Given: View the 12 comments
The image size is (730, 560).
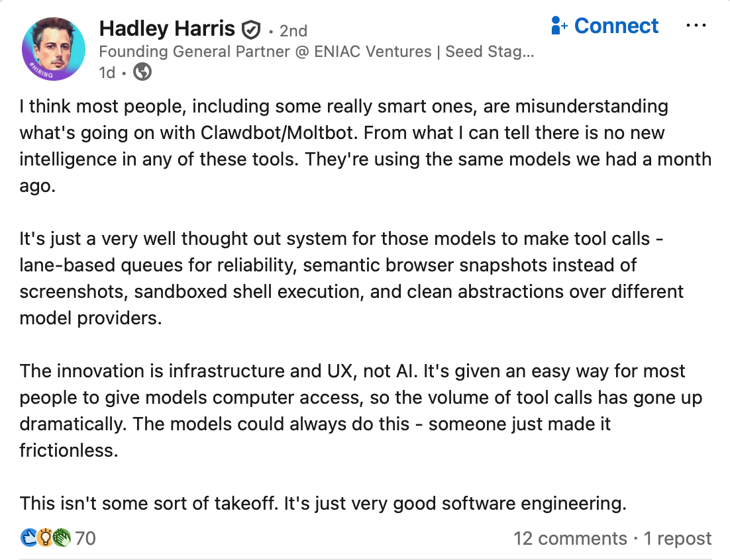Looking at the screenshot, I should [x=570, y=538].
